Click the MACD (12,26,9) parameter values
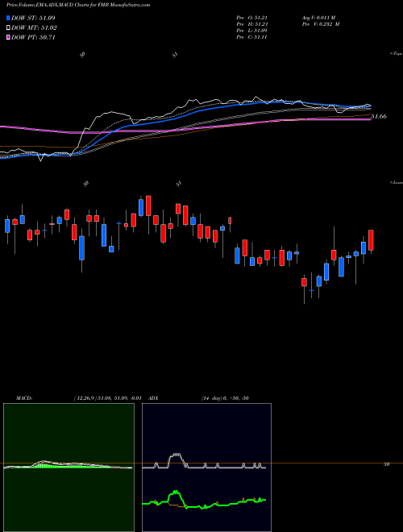 coord(107,398)
